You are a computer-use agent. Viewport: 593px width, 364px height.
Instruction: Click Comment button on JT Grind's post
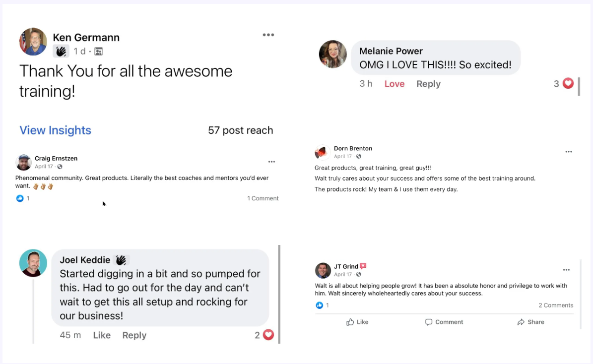pos(444,322)
